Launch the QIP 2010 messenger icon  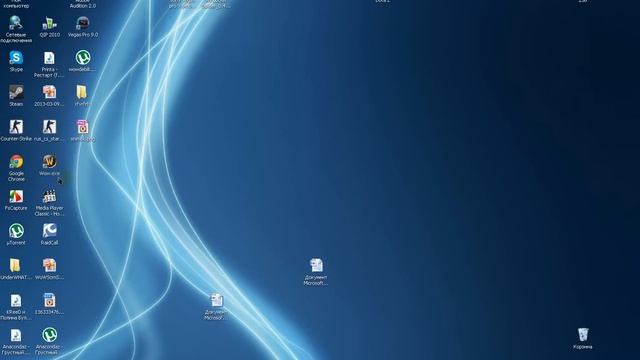point(49,24)
